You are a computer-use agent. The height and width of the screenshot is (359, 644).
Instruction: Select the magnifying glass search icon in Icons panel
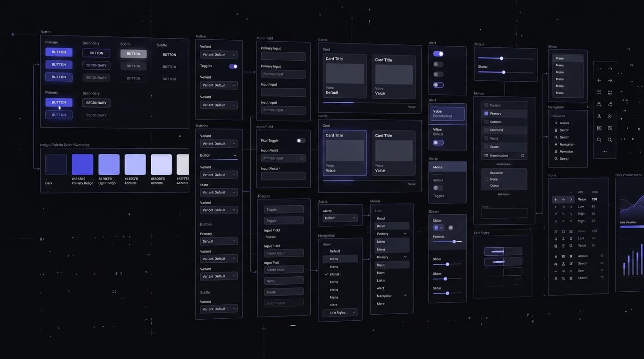[570, 245]
